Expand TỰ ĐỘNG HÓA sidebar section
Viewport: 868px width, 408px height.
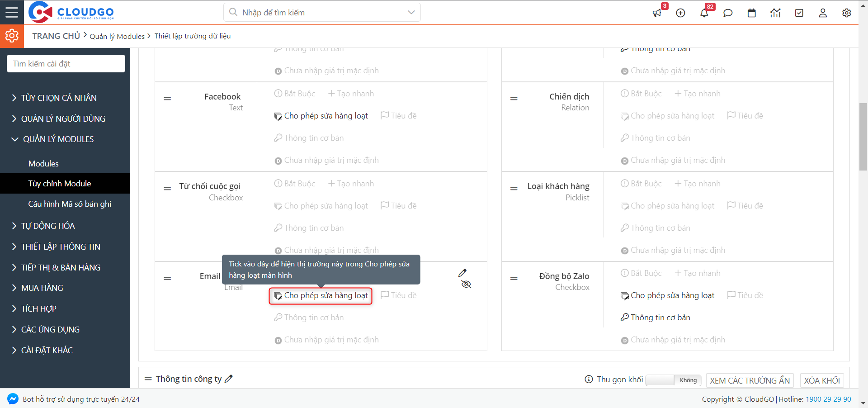pos(48,226)
